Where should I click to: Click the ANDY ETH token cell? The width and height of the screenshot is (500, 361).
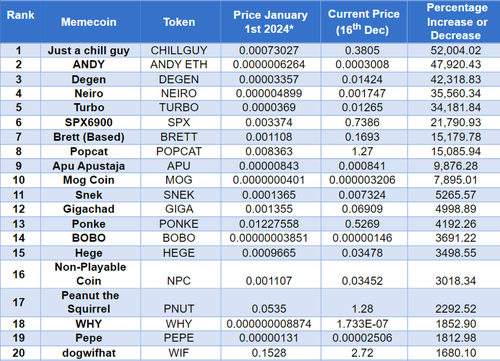[179, 65]
